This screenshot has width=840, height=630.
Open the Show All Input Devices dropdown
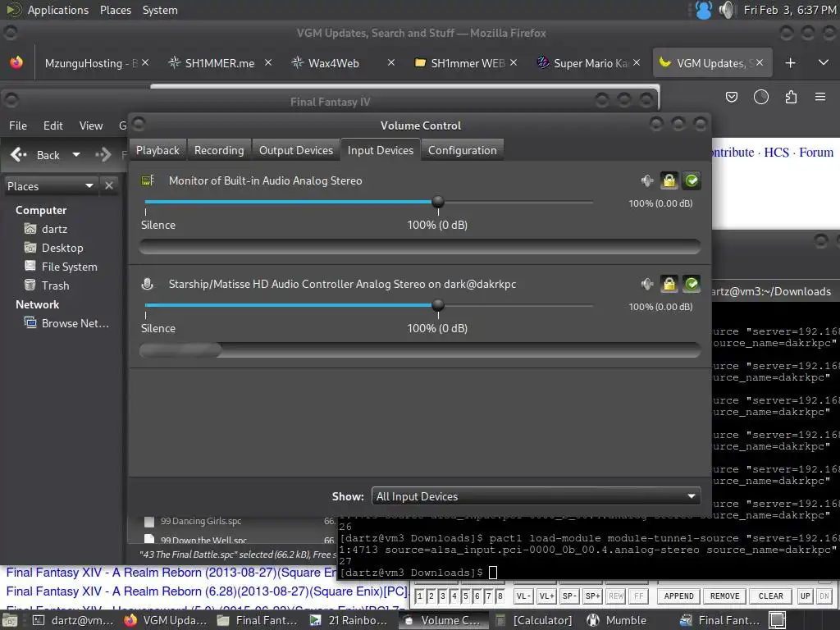tap(536, 496)
